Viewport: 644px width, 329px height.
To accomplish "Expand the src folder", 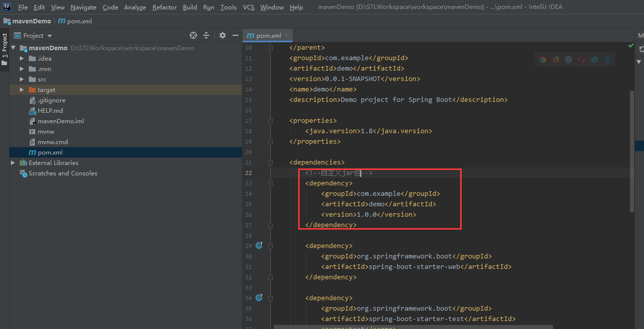I will pos(22,80).
